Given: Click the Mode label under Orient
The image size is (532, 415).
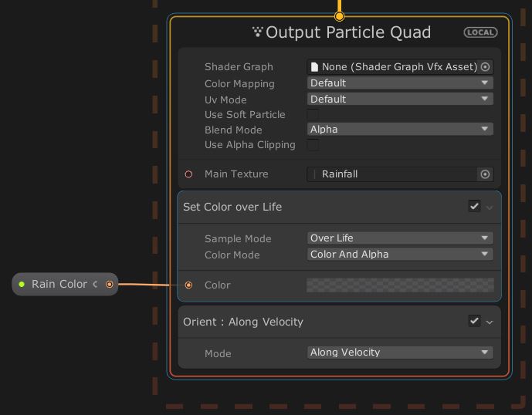Looking at the screenshot, I should pyautogui.click(x=218, y=353).
